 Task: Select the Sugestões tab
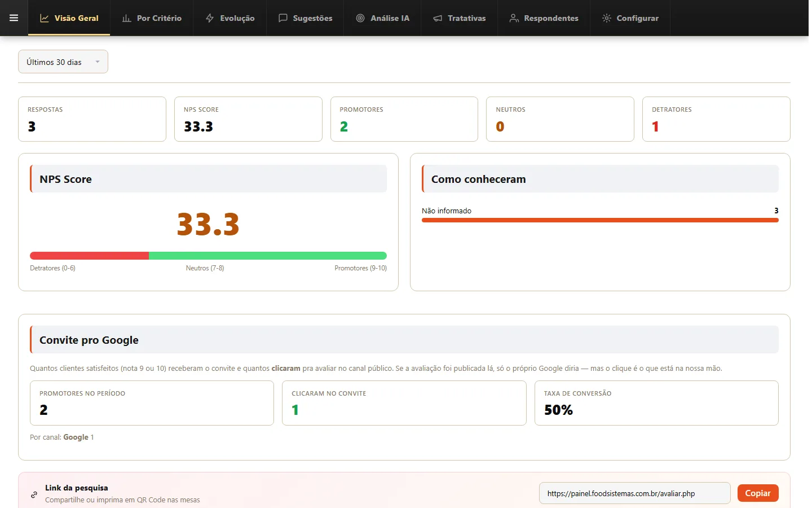coord(306,18)
